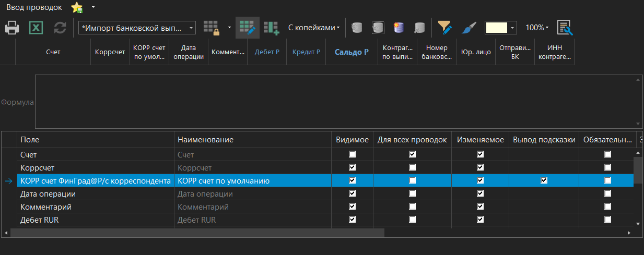Toggle the grid edit pencil icon
Image resolution: width=644 pixels, height=255 pixels.
247,28
